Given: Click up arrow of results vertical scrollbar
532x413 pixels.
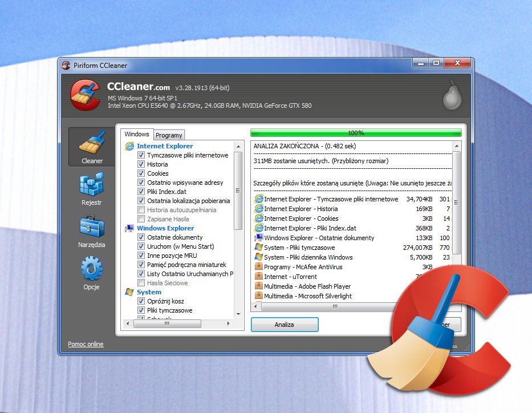Looking at the screenshot, I should point(457,146).
